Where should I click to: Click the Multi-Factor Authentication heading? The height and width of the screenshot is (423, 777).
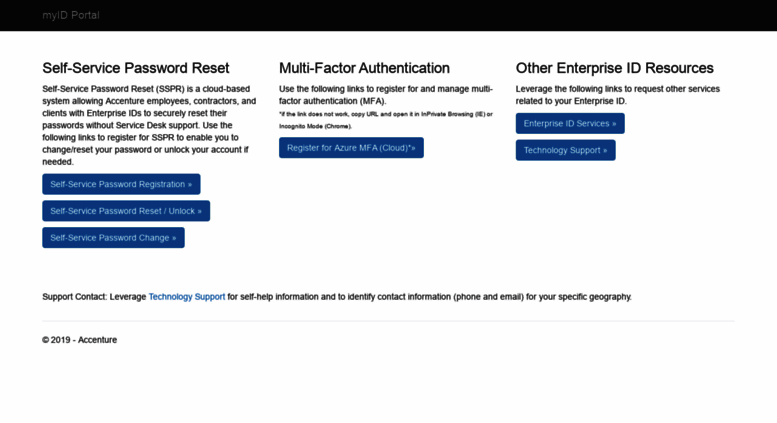[364, 68]
